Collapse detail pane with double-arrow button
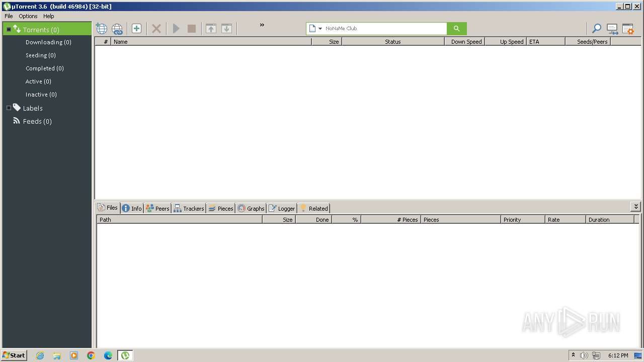The image size is (644, 362). [635, 207]
